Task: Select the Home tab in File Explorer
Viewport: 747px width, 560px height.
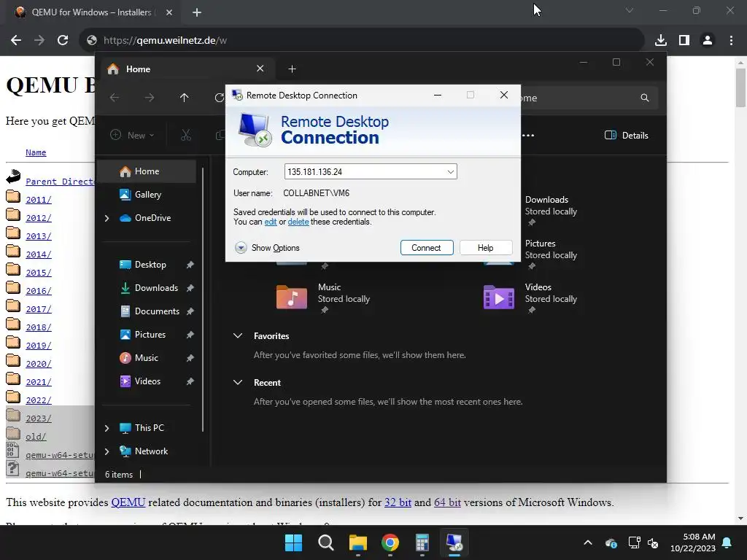Action: 186,69
